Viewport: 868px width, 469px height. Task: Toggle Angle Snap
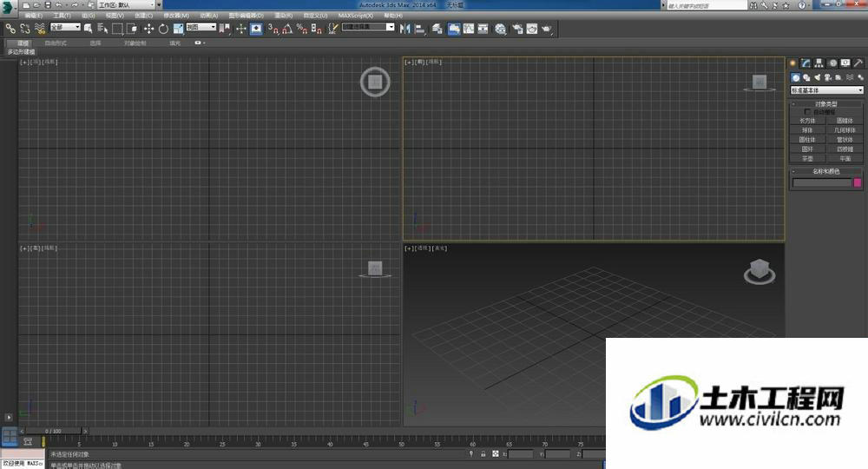click(x=287, y=29)
